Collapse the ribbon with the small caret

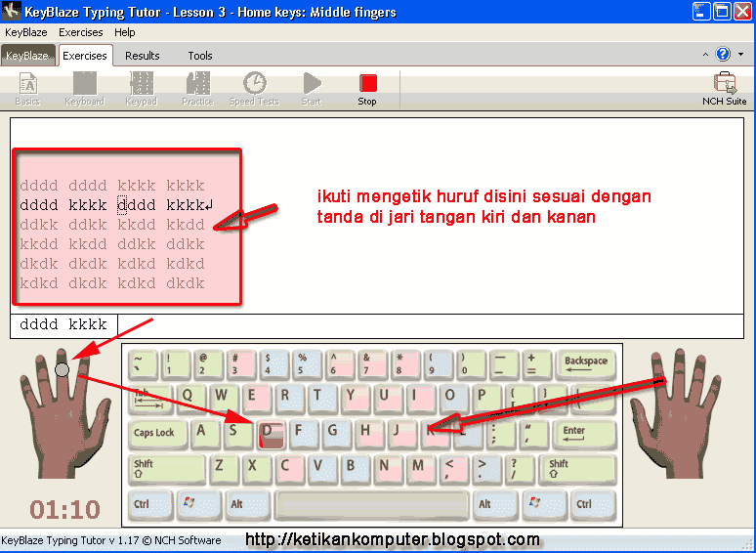705,55
